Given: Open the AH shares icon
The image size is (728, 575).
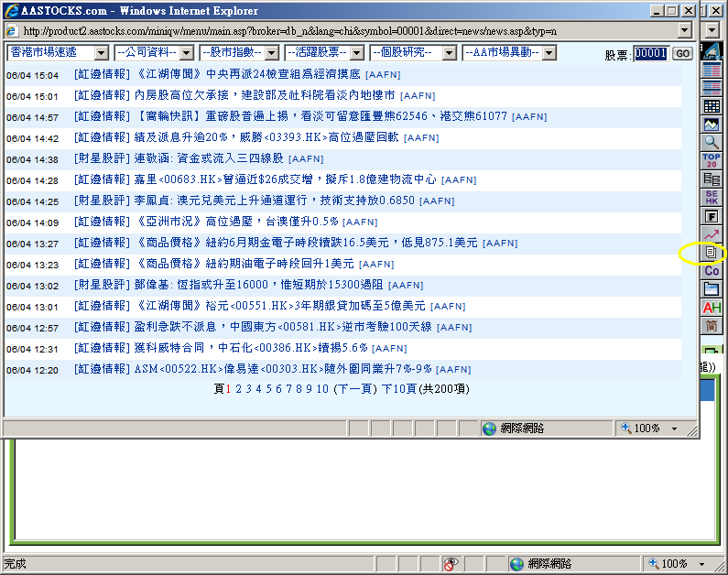Looking at the screenshot, I should tap(712, 308).
